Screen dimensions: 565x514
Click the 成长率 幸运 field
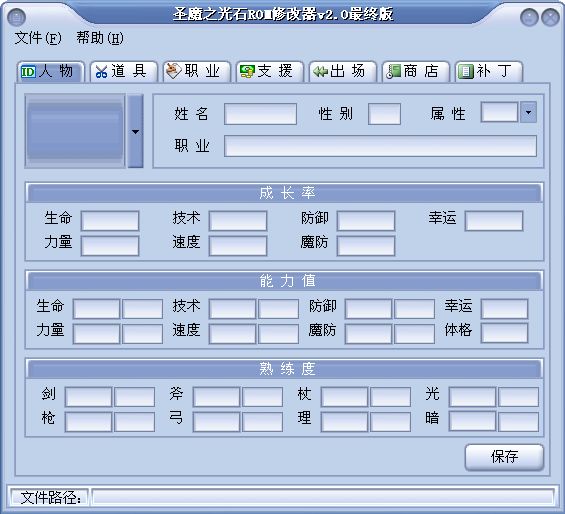(494, 221)
